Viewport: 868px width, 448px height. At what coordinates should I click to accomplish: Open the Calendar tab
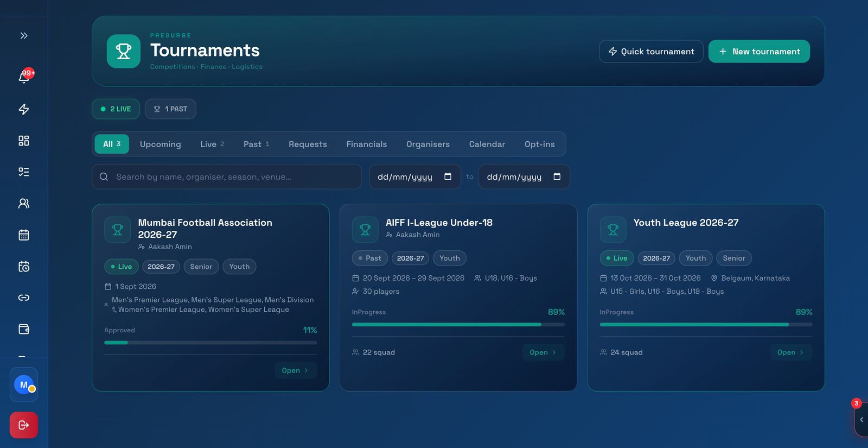coord(487,144)
